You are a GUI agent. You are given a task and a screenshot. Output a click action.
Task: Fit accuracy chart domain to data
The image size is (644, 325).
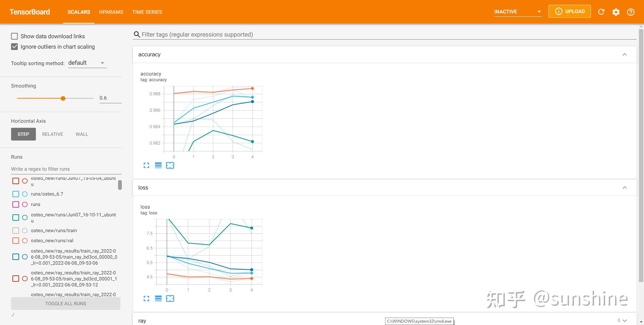tap(170, 165)
